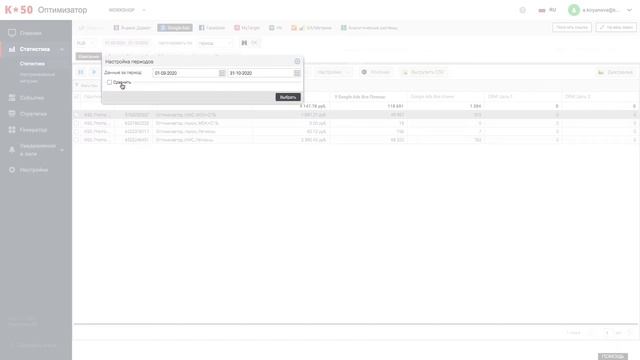The image size is (640, 360).
Task: Click the Диаграмма button
Action: 615,72
